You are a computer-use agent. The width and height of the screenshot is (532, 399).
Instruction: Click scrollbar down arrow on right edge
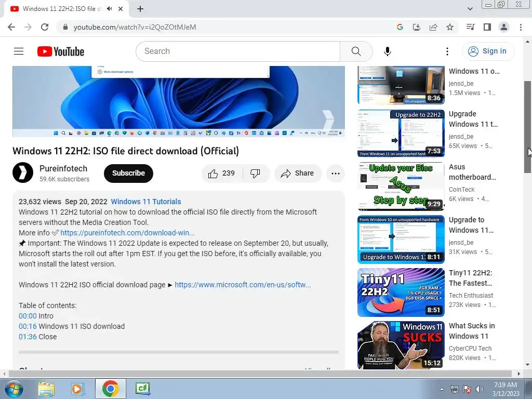tap(528, 365)
